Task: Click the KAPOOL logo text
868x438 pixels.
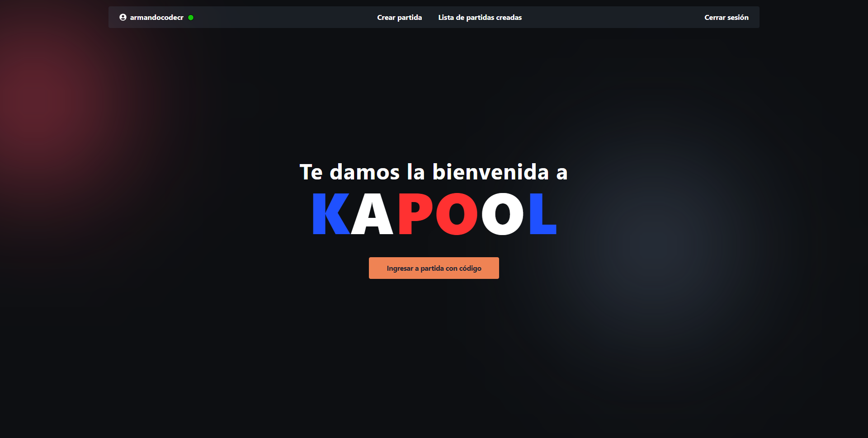Action: (434, 214)
